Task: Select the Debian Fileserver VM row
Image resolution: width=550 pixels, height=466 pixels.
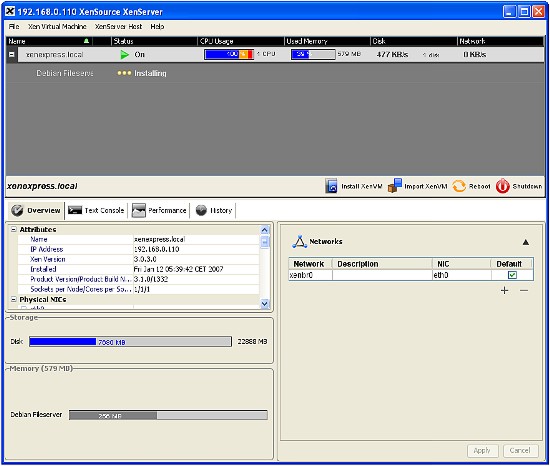Action: (275, 73)
